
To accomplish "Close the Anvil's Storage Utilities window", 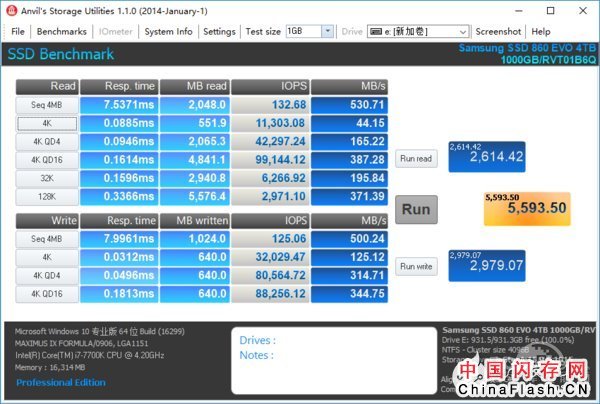I will [x=583, y=11].
